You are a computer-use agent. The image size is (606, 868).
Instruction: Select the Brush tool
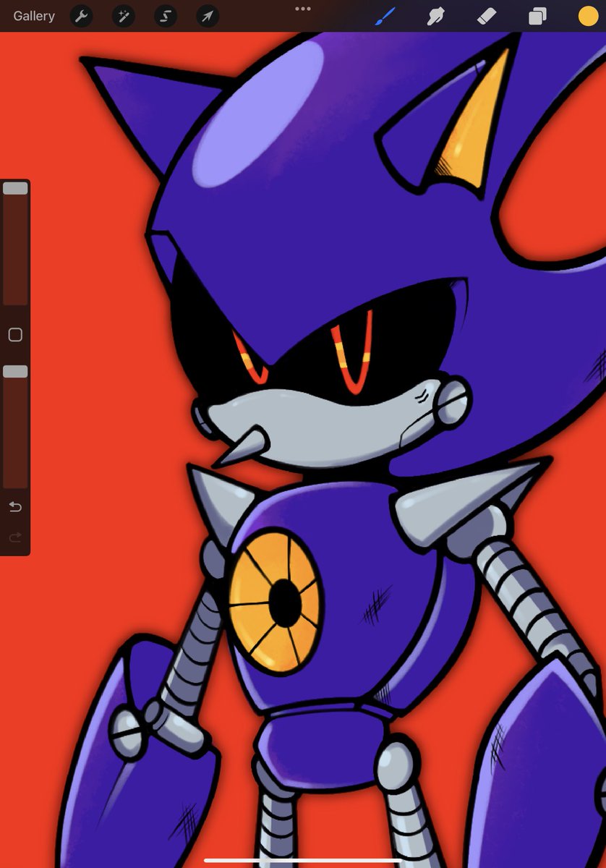[x=385, y=16]
